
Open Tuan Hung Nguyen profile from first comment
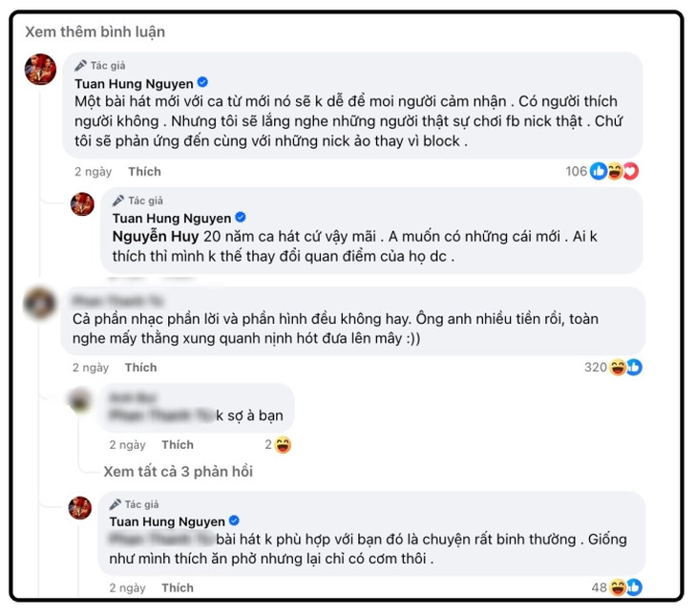point(135,84)
